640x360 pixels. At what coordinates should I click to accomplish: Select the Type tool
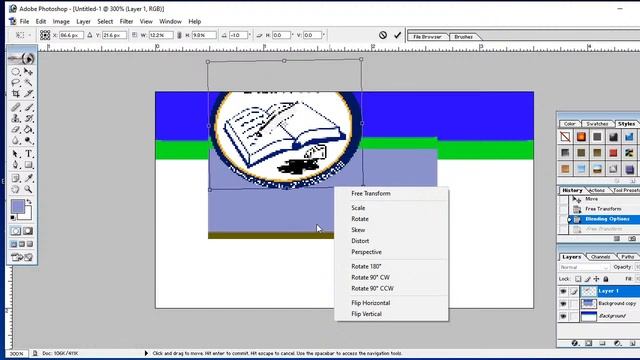pos(28,154)
